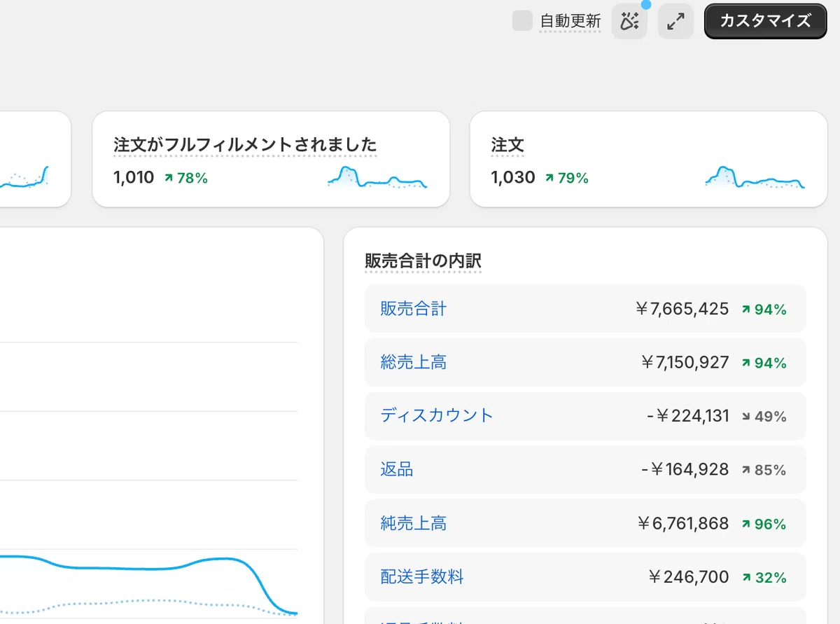Screen dimensions: 840x624
Task: Click the fulfilled orders sparkline chart
Action: pyautogui.click(x=377, y=178)
